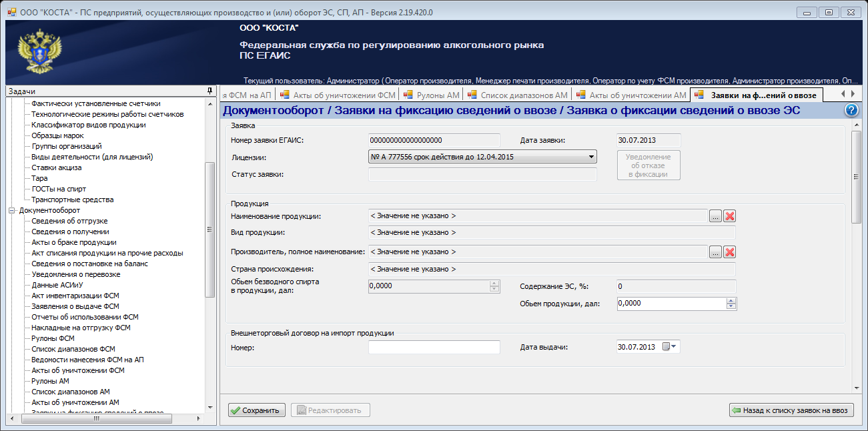868x431 pixels.
Task: Switch to Акты об уничтожении ФСМ tab
Action: [x=337, y=95]
